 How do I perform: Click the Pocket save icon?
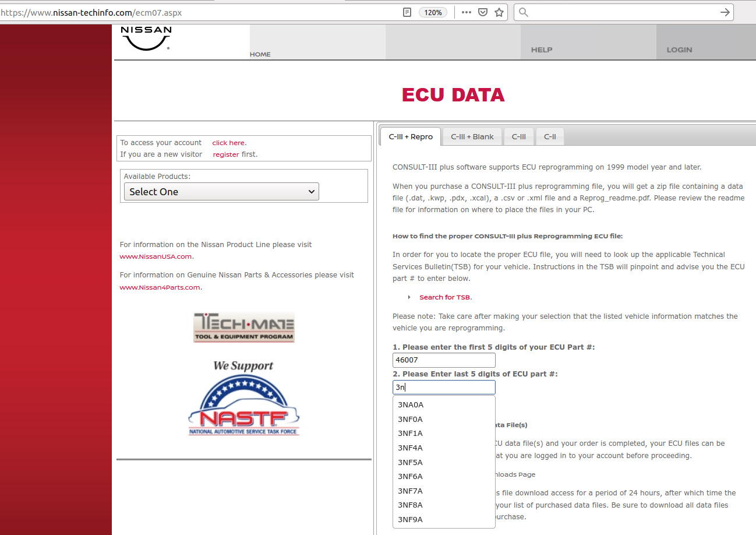tap(483, 12)
